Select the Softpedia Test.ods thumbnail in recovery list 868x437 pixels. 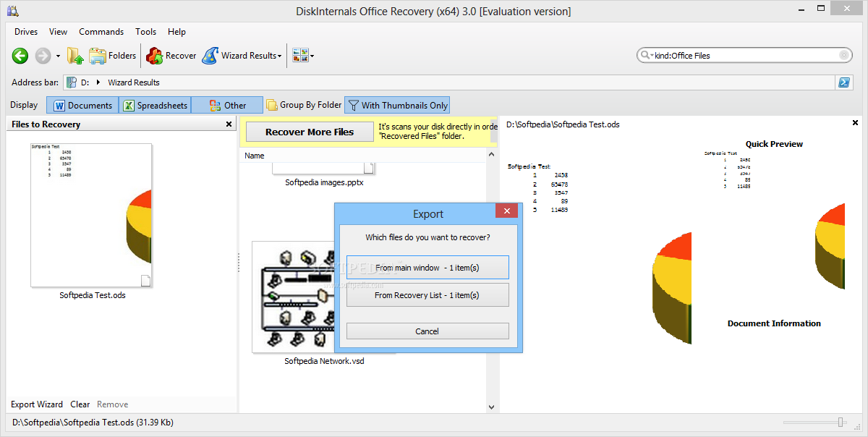point(91,215)
